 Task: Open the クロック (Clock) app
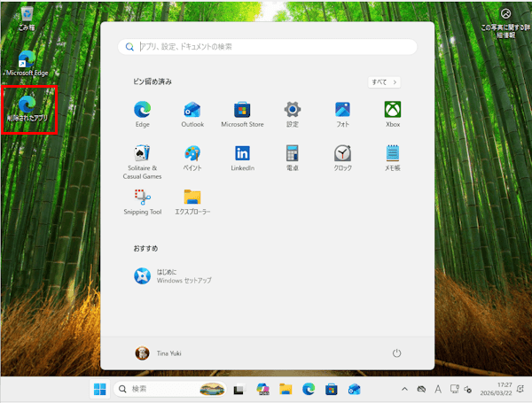click(342, 158)
